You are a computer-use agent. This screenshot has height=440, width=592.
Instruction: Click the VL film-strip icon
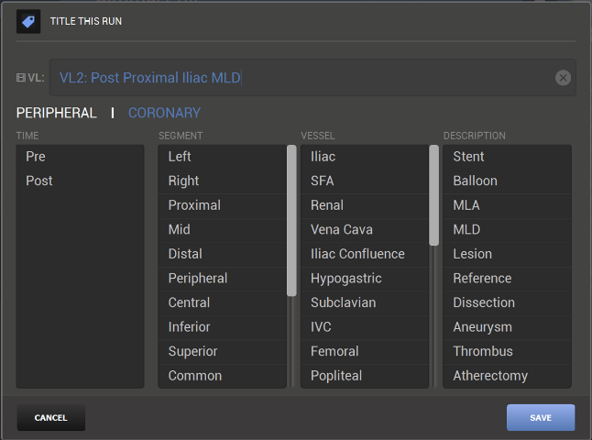(21, 78)
